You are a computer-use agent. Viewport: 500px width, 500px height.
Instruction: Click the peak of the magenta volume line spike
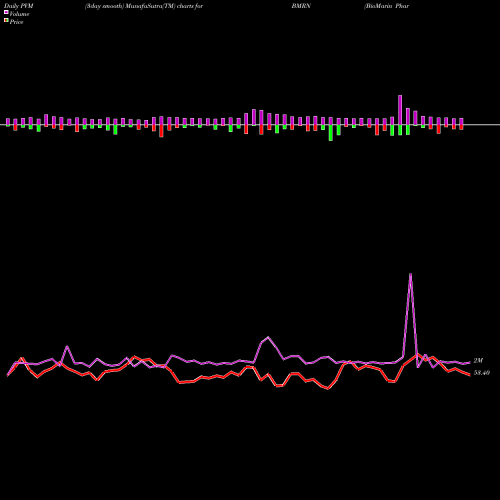point(410,274)
